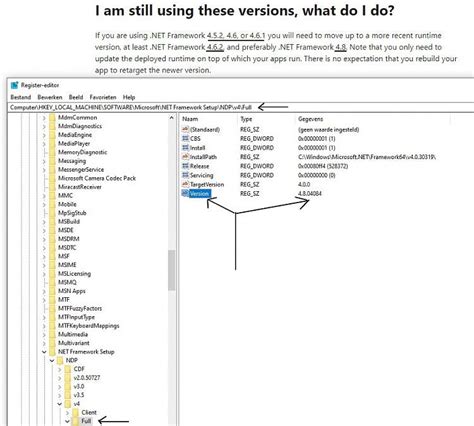The width and height of the screenshot is (474, 426).
Task: Expand the Client key
Action: pyautogui.click(x=68, y=412)
